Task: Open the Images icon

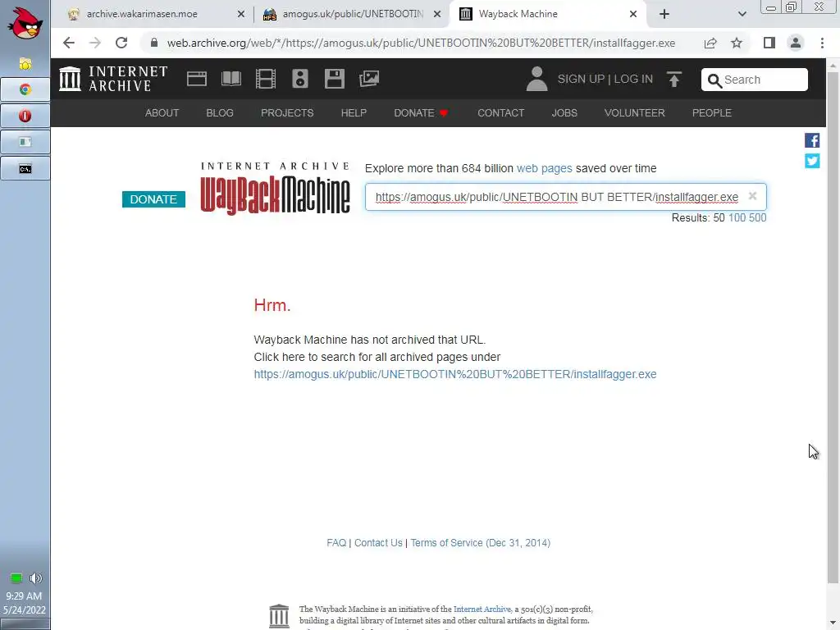Action: click(x=369, y=79)
